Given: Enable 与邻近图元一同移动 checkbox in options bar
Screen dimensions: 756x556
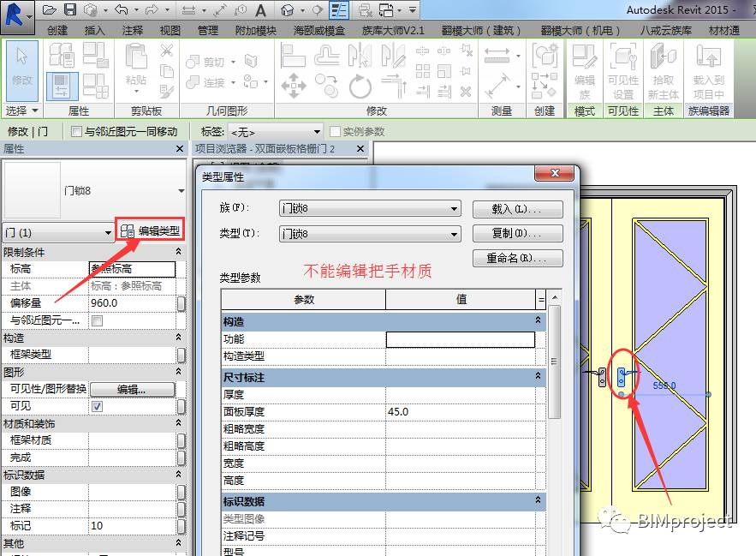Looking at the screenshot, I should pyautogui.click(x=76, y=131).
